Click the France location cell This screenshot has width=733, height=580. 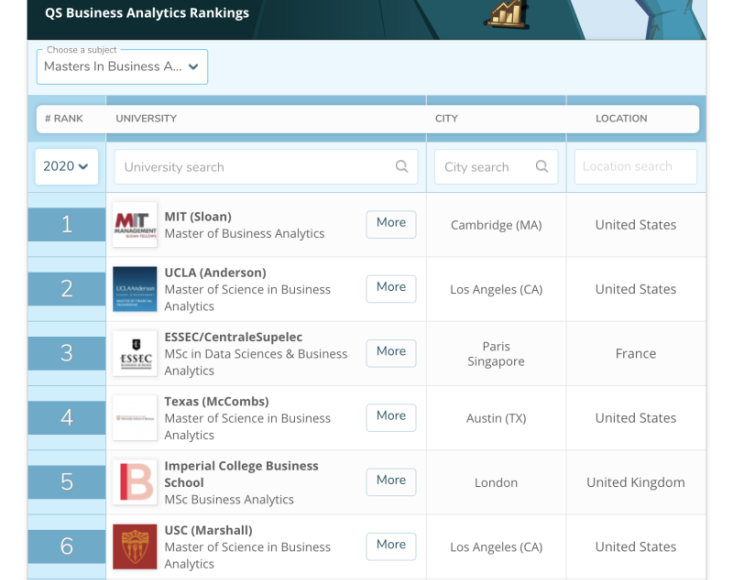[x=635, y=353]
